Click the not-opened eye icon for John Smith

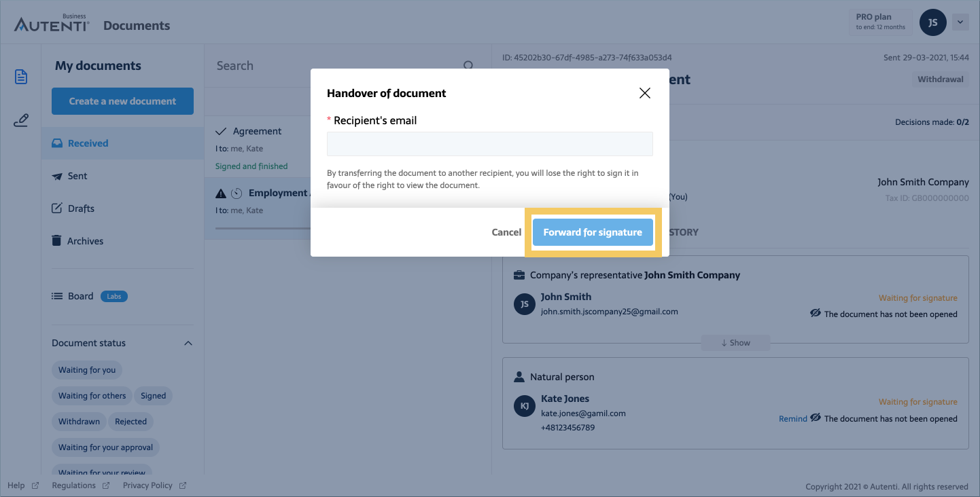(816, 313)
